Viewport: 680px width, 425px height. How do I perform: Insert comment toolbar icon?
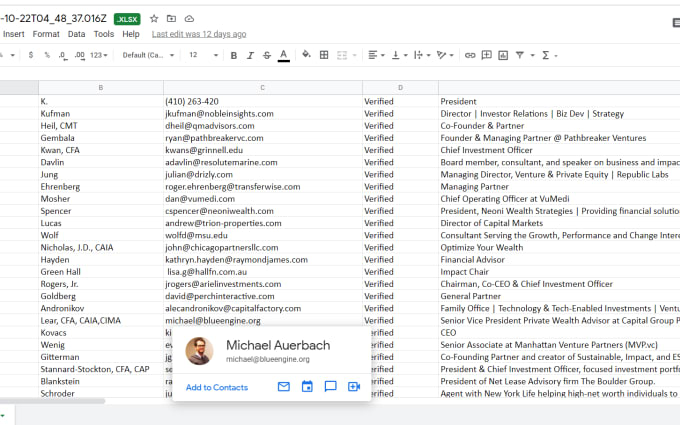click(x=487, y=55)
